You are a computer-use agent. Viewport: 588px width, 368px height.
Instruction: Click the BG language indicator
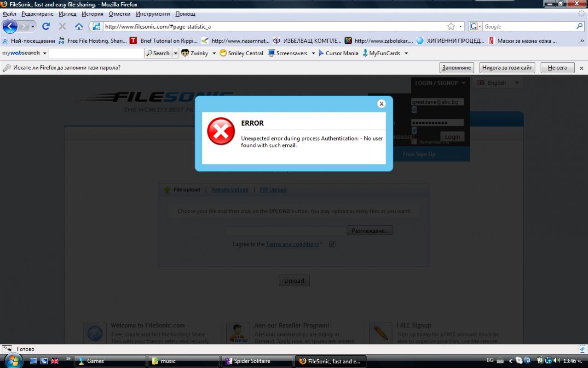[x=490, y=361]
